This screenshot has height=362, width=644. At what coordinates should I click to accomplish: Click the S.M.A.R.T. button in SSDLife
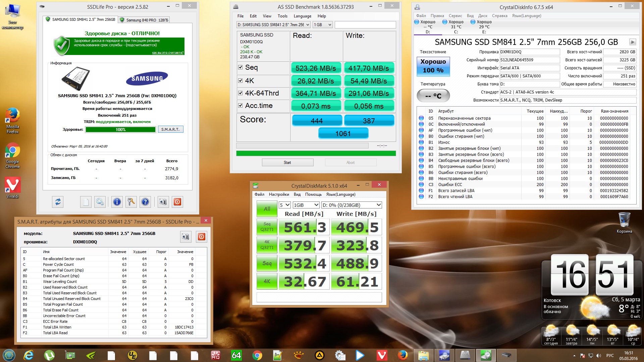[x=170, y=129]
